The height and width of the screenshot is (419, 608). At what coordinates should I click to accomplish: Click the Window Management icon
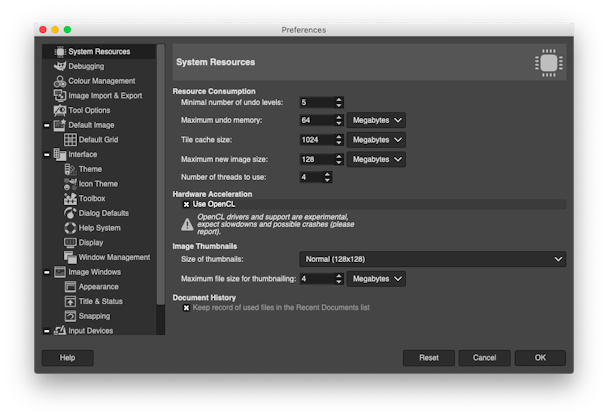[70, 257]
